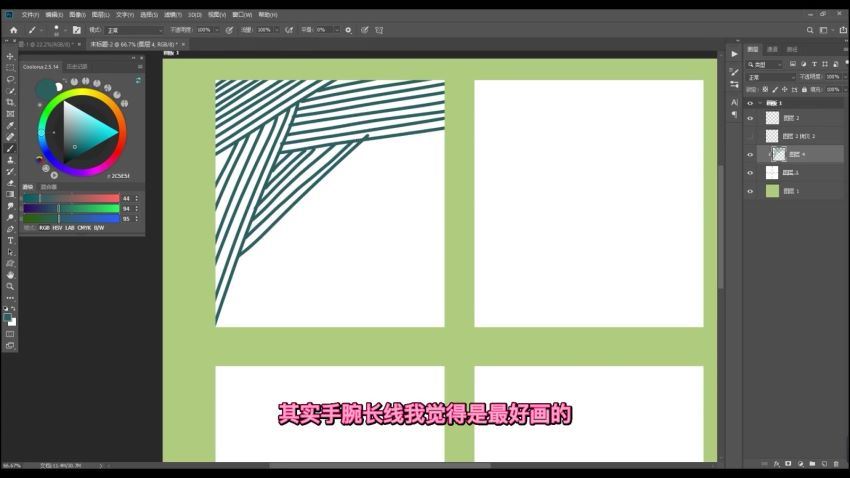Image resolution: width=850 pixels, height=478 pixels.
Task: Hide layer 3 via eye icon
Action: pyautogui.click(x=750, y=173)
